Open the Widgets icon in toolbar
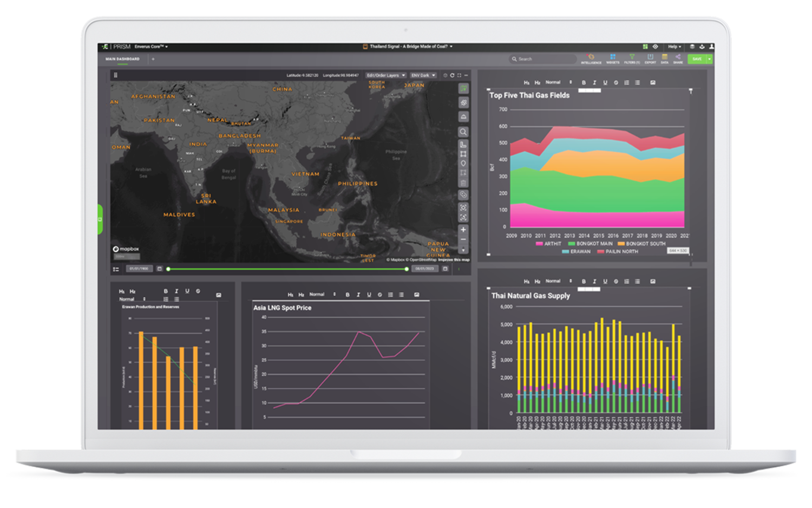Screen dimensions: 812x508 tap(613, 58)
